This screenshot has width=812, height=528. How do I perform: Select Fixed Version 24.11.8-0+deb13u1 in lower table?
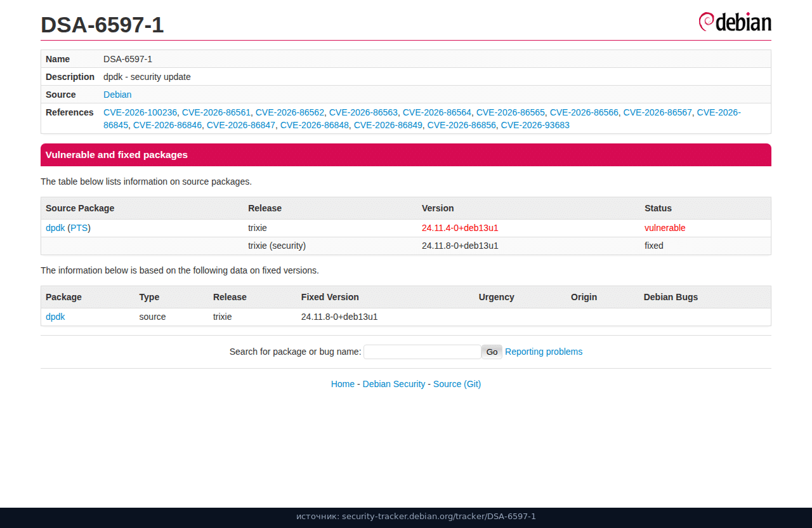339,317
